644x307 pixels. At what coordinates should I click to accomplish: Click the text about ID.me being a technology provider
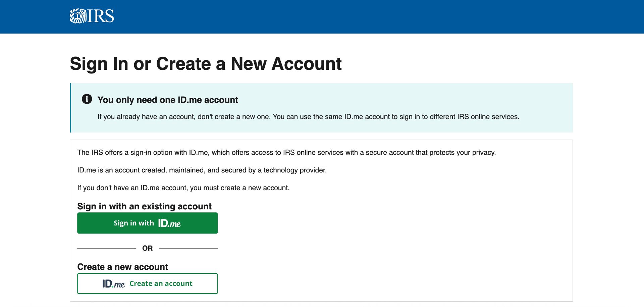202,170
